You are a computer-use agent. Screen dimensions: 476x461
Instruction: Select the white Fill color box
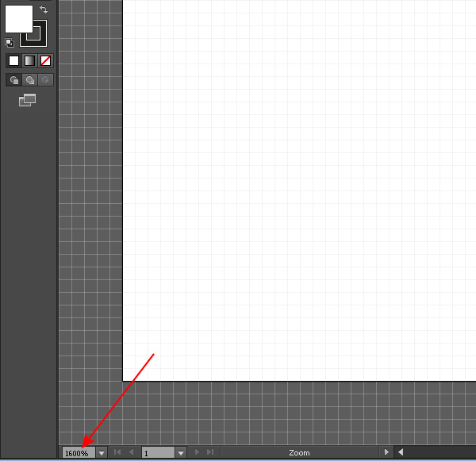[x=19, y=19]
